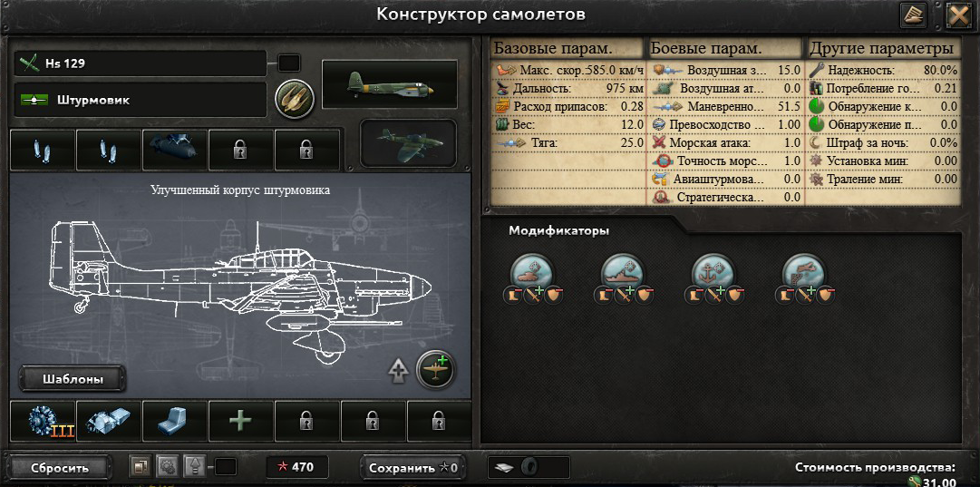This screenshot has width=980, height=487.
Task: Click the engine III module slot
Action: point(43,422)
